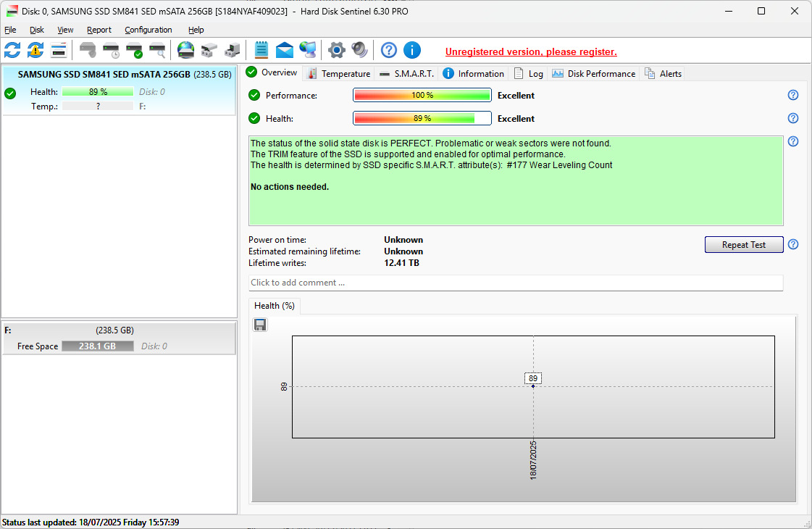
Task: Click refresh icon with yellow warning triangle
Action: pos(35,50)
